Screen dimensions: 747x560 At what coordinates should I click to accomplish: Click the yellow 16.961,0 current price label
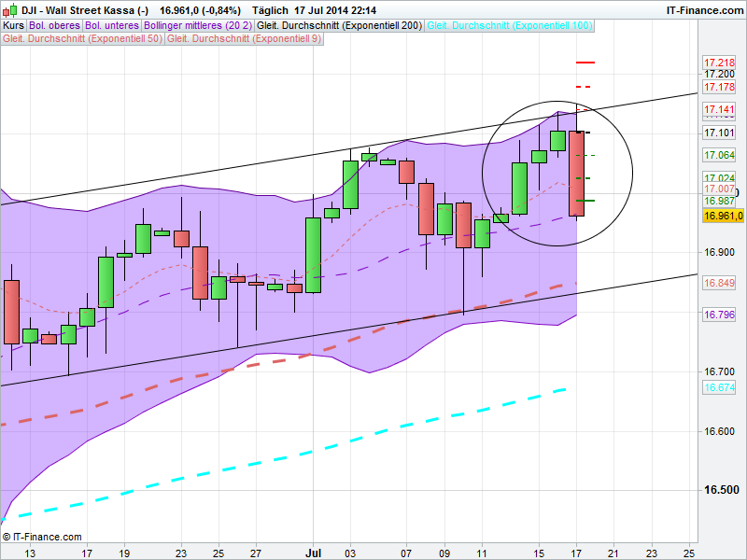[x=722, y=216]
